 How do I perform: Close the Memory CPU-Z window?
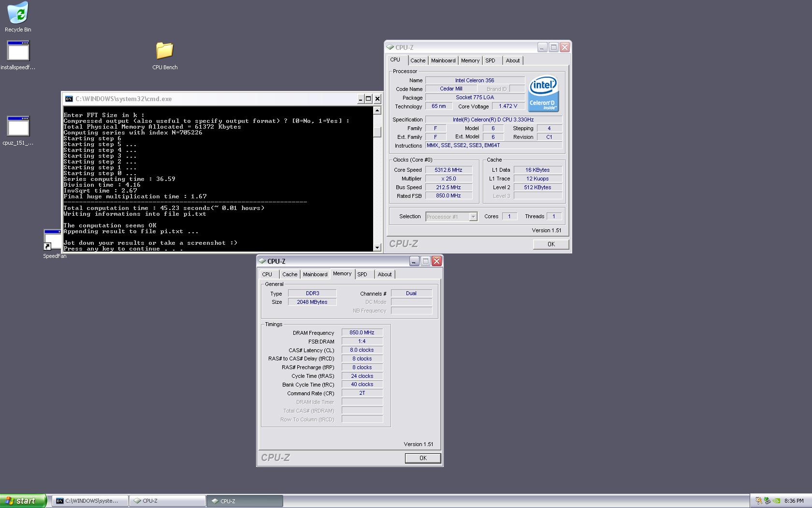436,261
